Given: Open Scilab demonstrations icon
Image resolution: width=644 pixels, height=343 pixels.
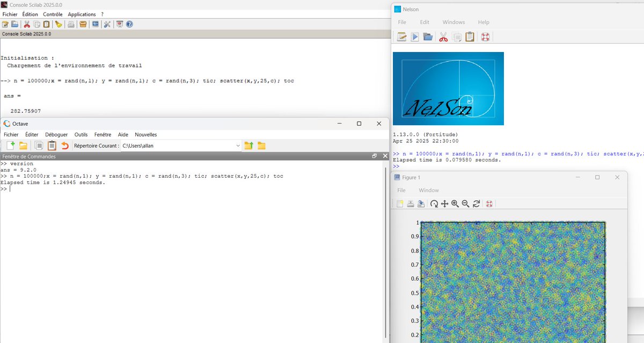Looking at the screenshot, I should tap(120, 24).
